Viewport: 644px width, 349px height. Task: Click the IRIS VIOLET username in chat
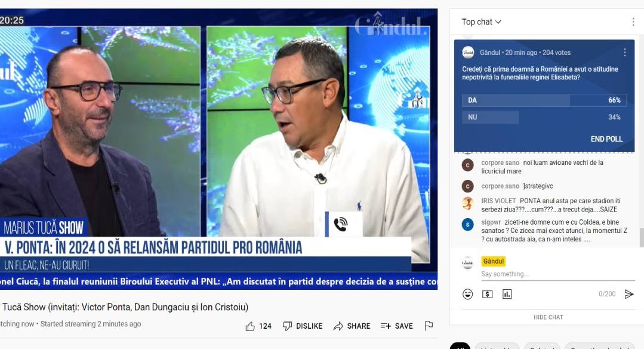coord(498,201)
